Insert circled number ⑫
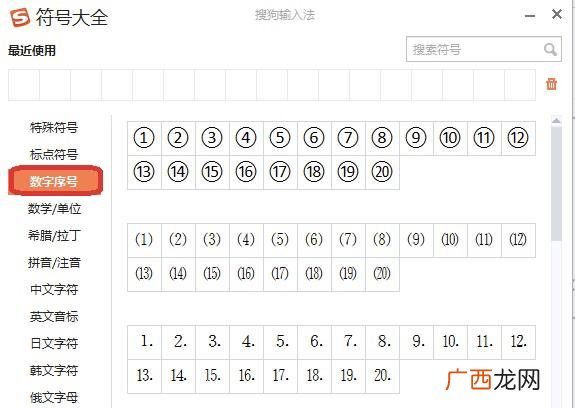 point(518,138)
